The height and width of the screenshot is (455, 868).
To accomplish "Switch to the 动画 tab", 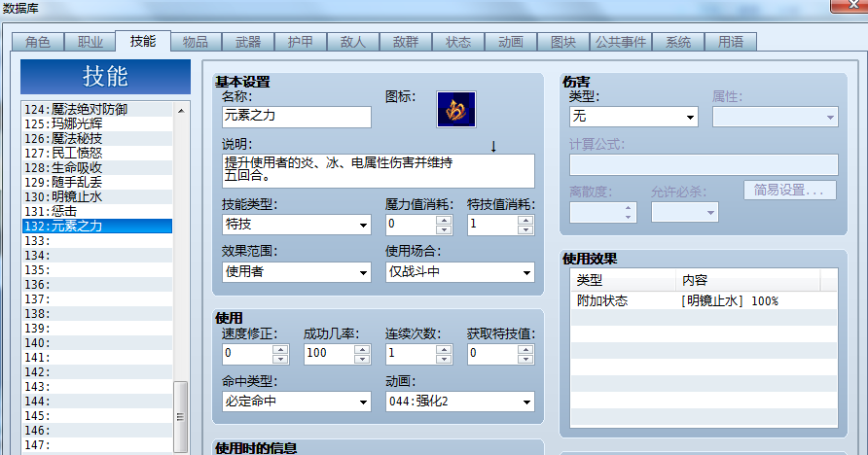I will (x=511, y=42).
